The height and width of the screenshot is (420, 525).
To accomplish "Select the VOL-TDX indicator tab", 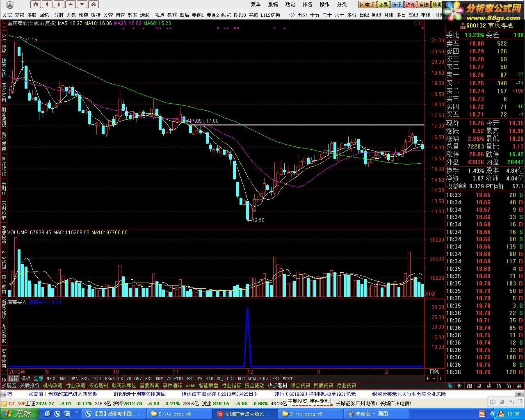I will click(x=175, y=379).
